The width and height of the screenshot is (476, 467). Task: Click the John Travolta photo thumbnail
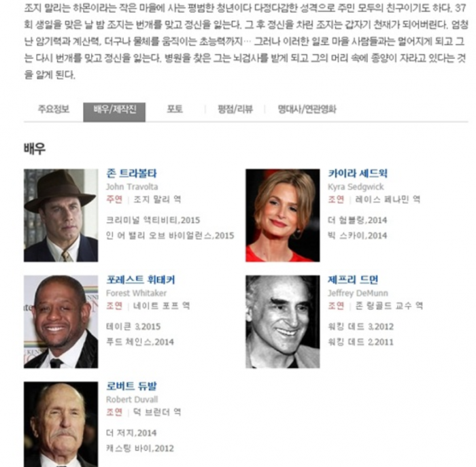[x=61, y=215]
